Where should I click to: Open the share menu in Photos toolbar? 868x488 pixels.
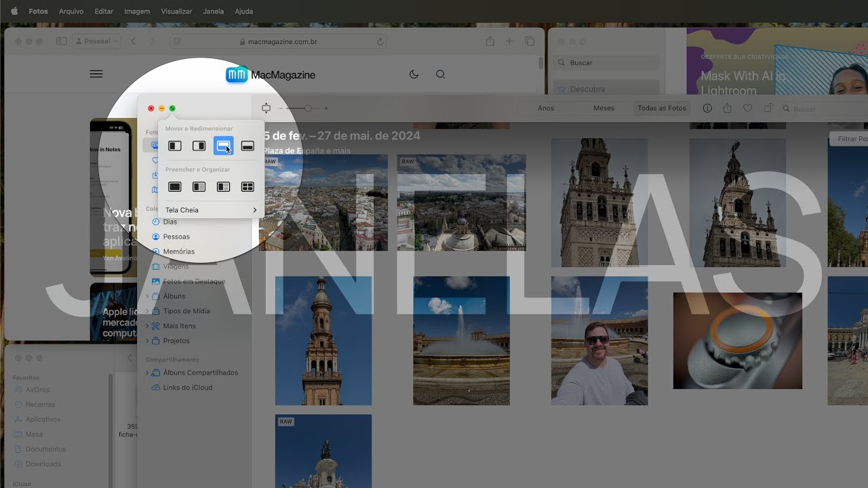[728, 108]
